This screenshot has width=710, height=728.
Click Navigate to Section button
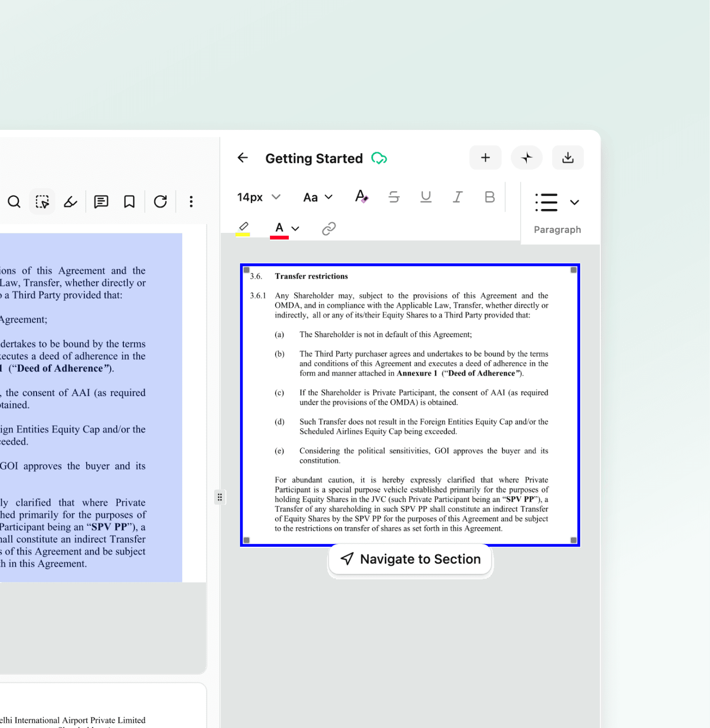click(x=411, y=559)
